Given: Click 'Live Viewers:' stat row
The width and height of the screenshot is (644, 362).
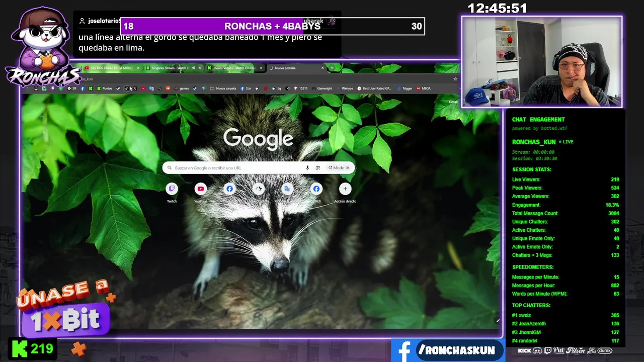Looking at the screenshot, I should (566, 179).
